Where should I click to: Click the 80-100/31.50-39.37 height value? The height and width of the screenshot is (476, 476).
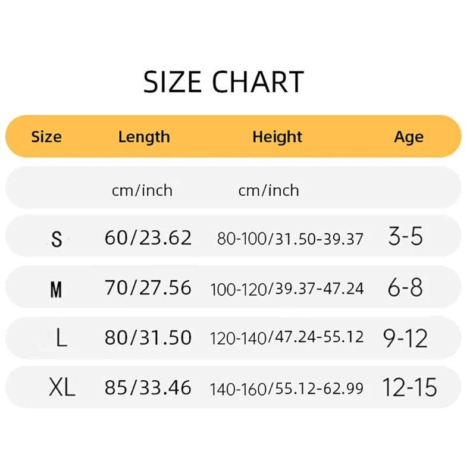point(290,239)
